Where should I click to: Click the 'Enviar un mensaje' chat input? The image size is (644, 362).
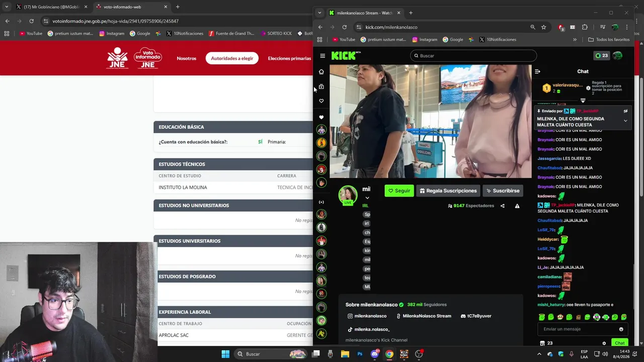point(578,329)
